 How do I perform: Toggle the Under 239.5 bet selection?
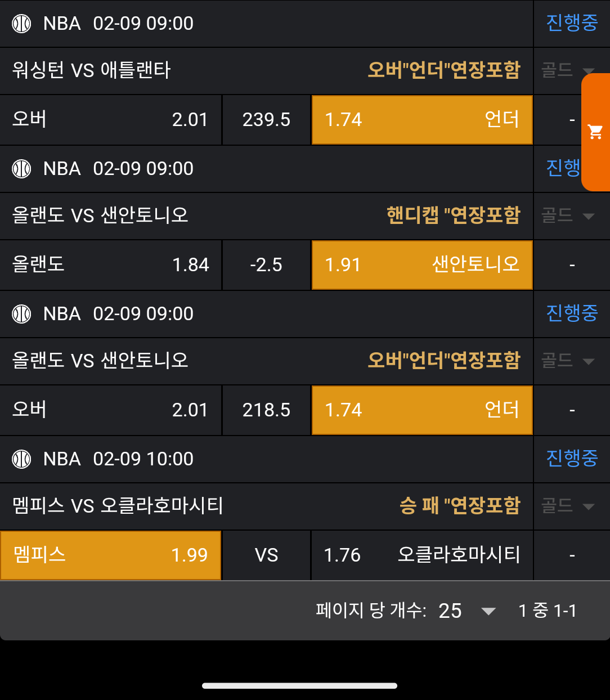point(421,120)
